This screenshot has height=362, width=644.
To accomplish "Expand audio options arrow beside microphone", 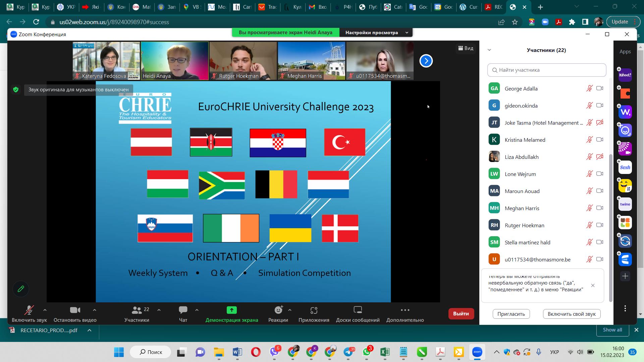I will [45, 310].
